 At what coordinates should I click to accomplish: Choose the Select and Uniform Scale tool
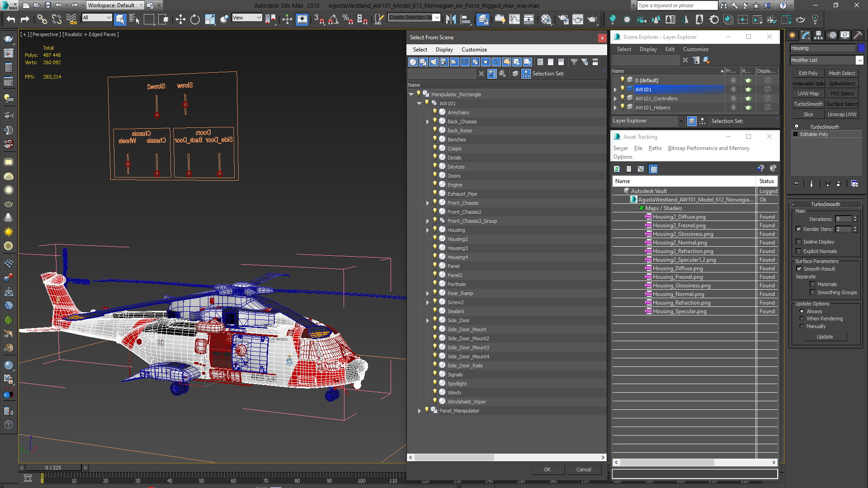[209, 19]
